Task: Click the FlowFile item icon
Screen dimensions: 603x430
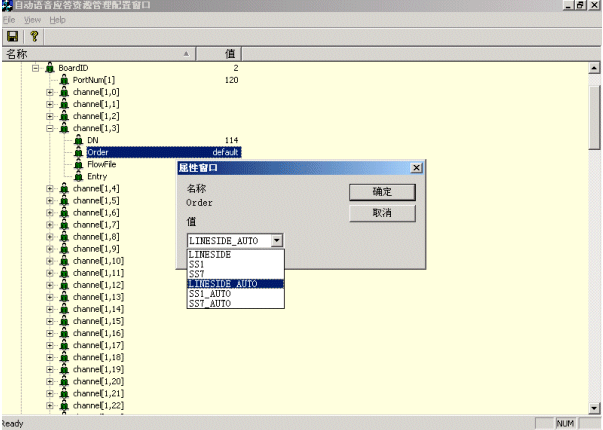Action: 79,164
